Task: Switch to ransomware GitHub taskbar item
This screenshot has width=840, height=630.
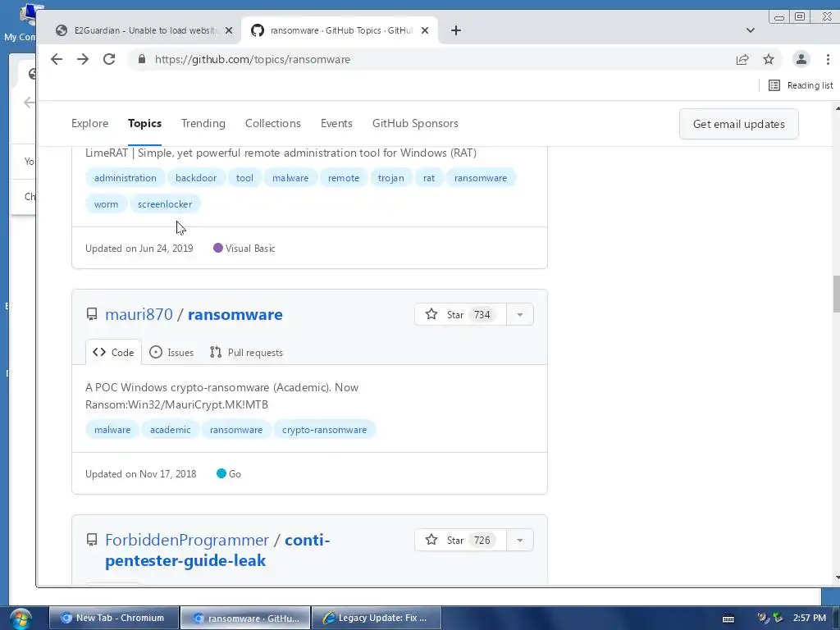Action: (245, 618)
